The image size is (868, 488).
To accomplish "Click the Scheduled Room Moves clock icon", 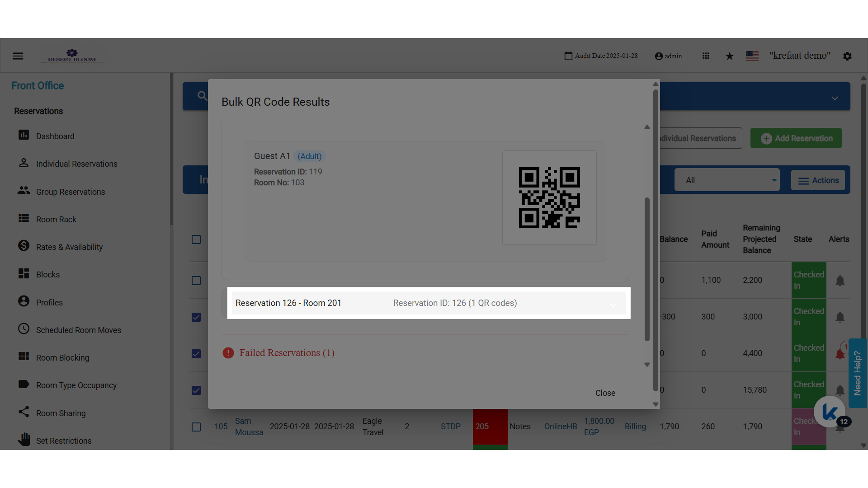I will pyautogui.click(x=24, y=328).
